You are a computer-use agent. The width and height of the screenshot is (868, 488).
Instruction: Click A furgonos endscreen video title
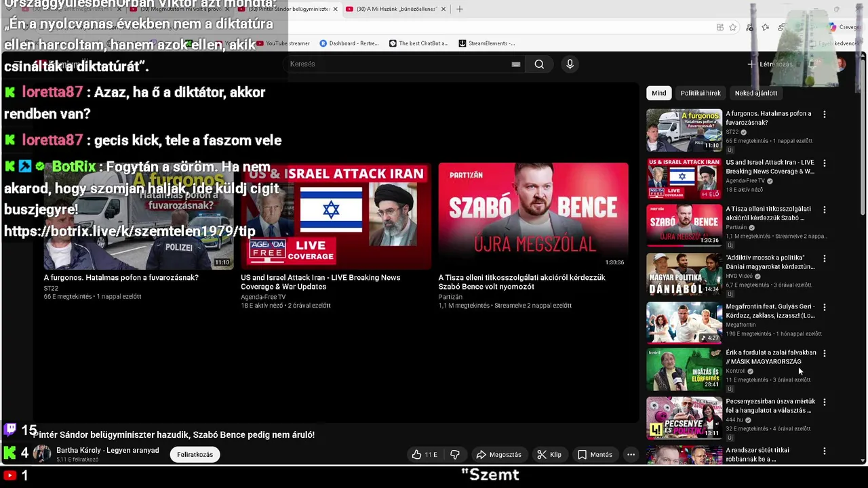(121, 278)
